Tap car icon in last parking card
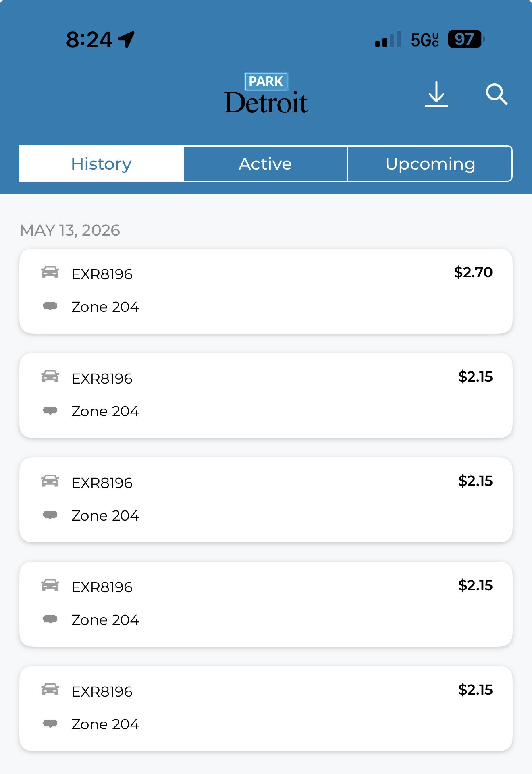The image size is (532, 774). pos(50,690)
